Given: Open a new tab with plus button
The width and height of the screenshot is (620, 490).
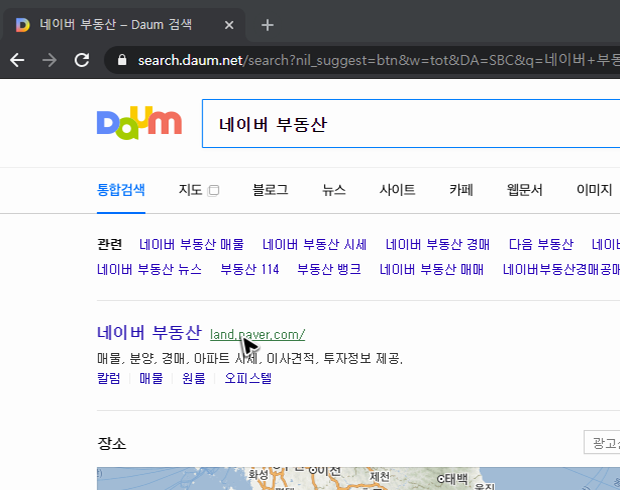Looking at the screenshot, I should 267,25.
